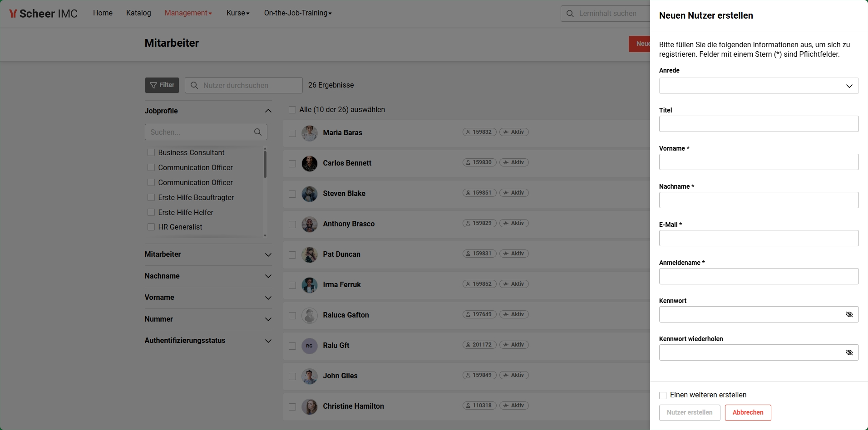This screenshot has height=430, width=868.
Task: Click the Aktiv status badge for Ralu Gft
Action: pos(514,345)
